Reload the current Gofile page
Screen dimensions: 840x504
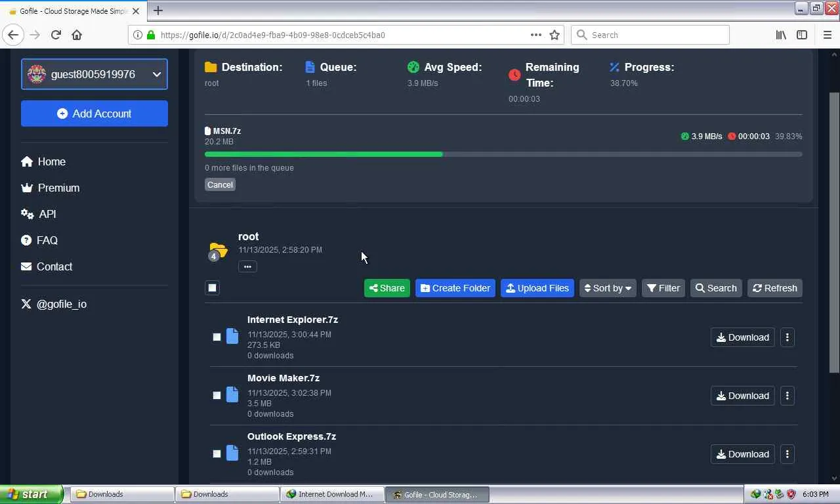pos(56,35)
